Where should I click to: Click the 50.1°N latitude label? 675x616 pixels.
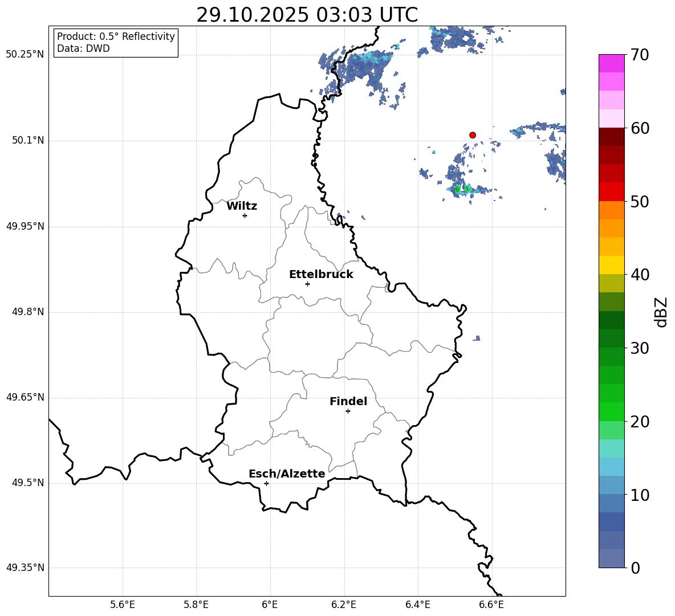point(28,140)
